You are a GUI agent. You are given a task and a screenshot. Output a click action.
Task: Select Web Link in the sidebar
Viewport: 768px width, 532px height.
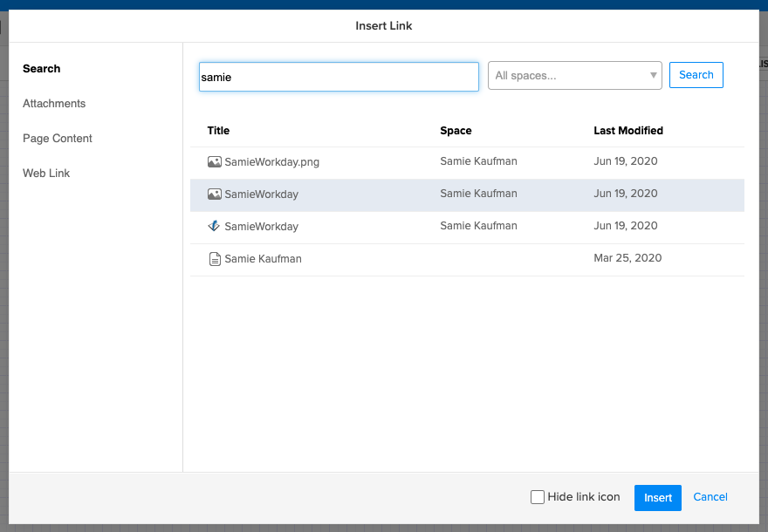point(46,173)
